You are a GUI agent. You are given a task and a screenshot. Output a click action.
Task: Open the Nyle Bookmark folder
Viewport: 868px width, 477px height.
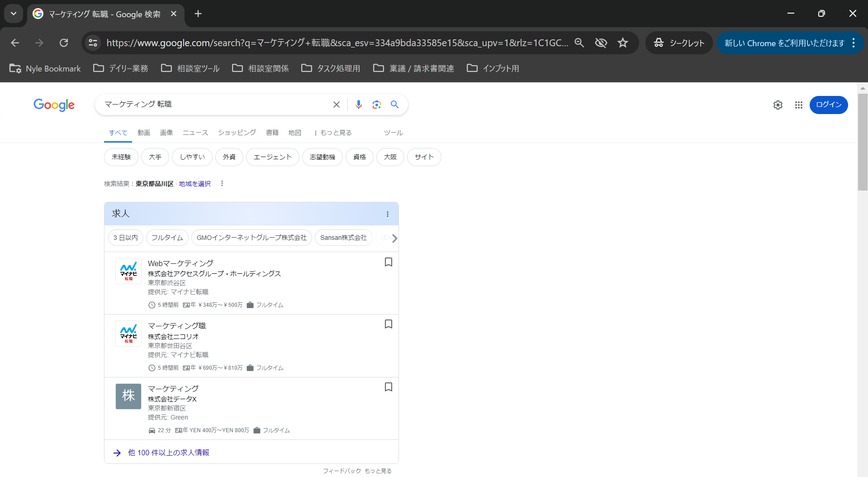(45, 68)
